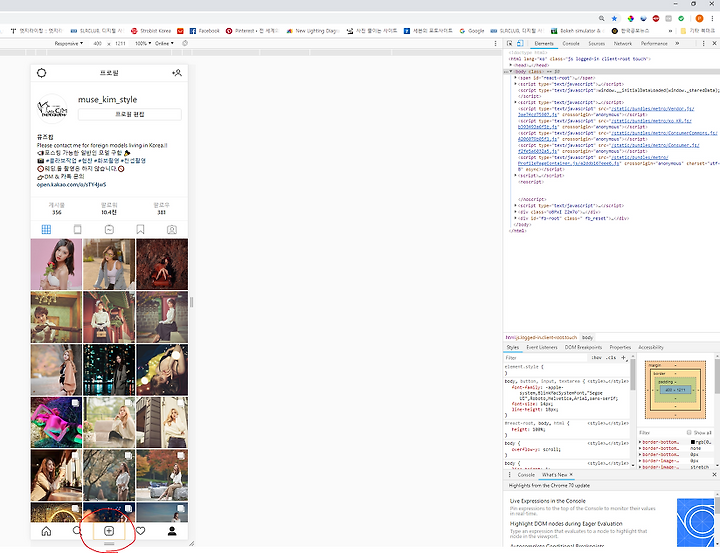Open the IGTV tab icon

click(109, 230)
